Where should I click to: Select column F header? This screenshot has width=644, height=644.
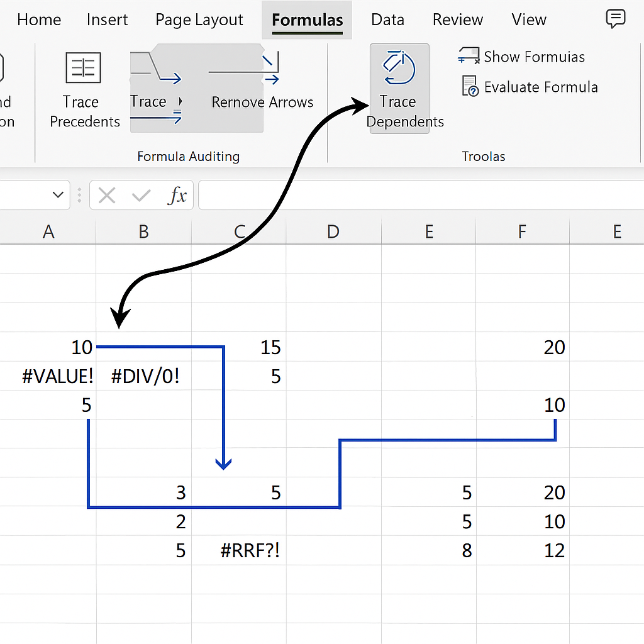coord(522,232)
